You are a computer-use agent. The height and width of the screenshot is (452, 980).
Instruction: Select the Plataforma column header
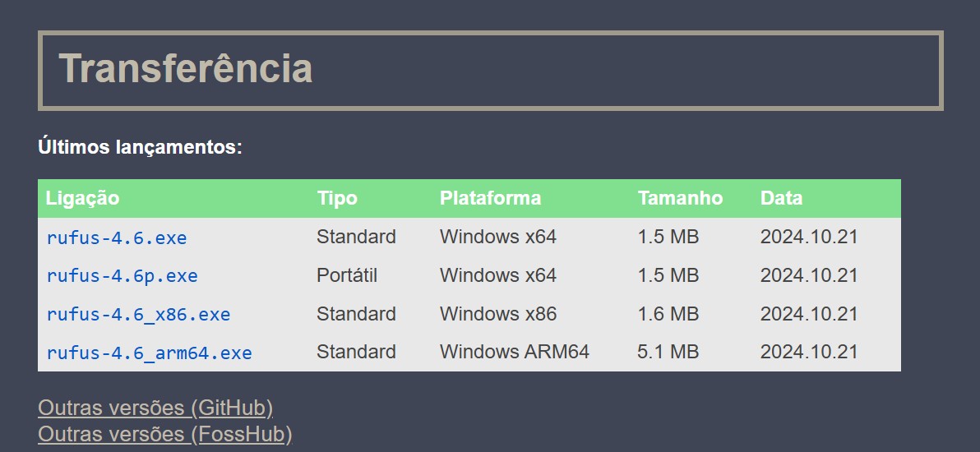(490, 198)
